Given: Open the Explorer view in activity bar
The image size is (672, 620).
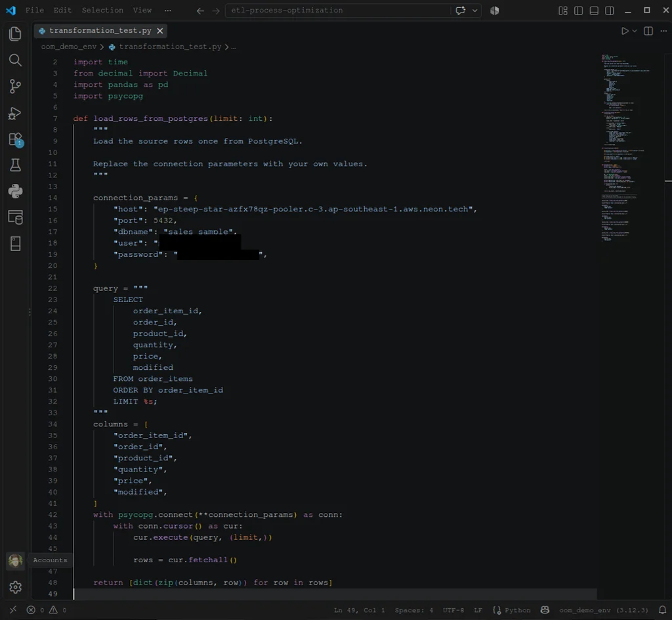Looking at the screenshot, I should pyautogui.click(x=15, y=34).
